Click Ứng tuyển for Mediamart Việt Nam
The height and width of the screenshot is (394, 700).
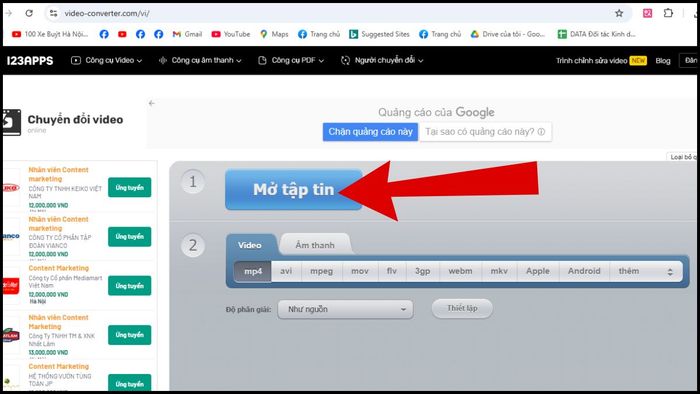pos(129,286)
